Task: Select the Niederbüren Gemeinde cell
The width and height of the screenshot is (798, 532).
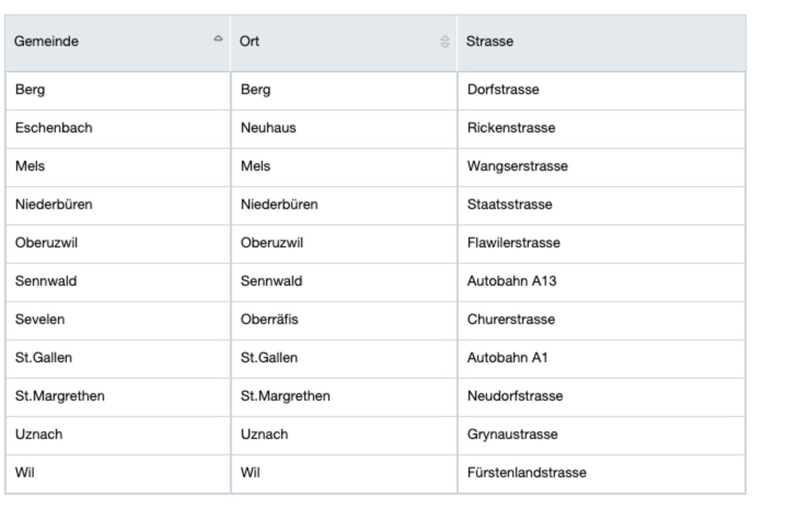Action: (x=54, y=205)
